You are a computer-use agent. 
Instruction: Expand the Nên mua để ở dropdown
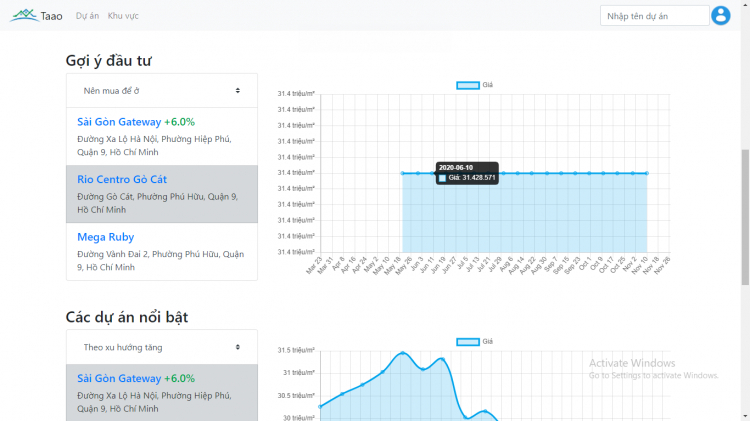click(x=162, y=91)
